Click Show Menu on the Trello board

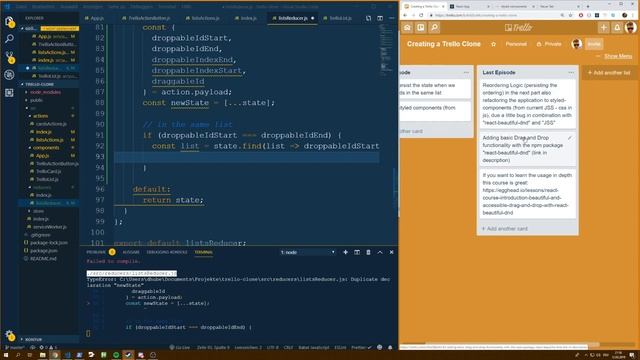pyautogui.click(x=618, y=56)
